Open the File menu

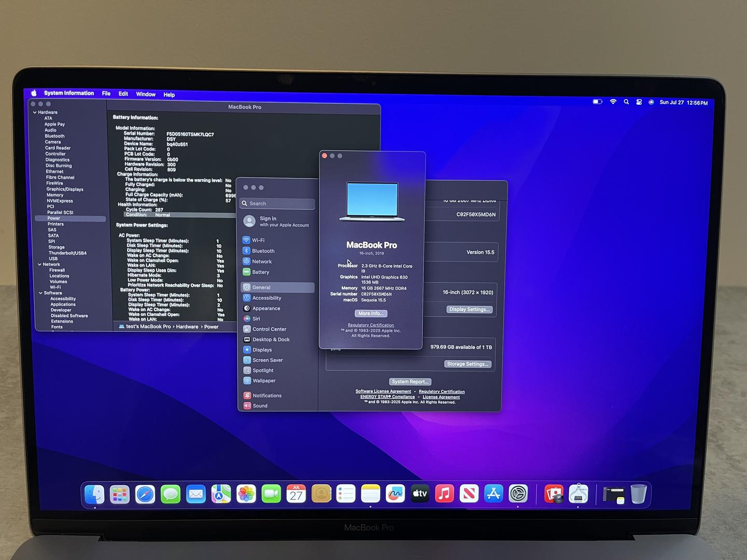pyautogui.click(x=106, y=94)
